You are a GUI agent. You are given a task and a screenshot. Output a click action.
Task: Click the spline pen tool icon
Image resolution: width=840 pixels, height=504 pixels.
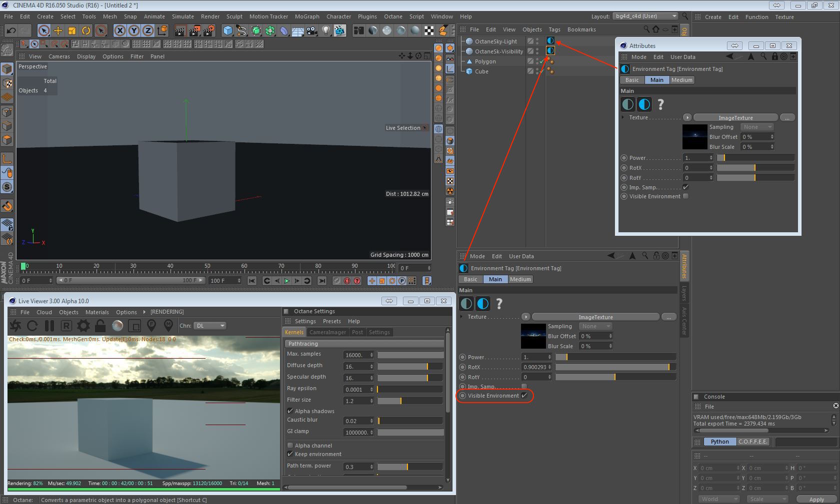click(242, 30)
